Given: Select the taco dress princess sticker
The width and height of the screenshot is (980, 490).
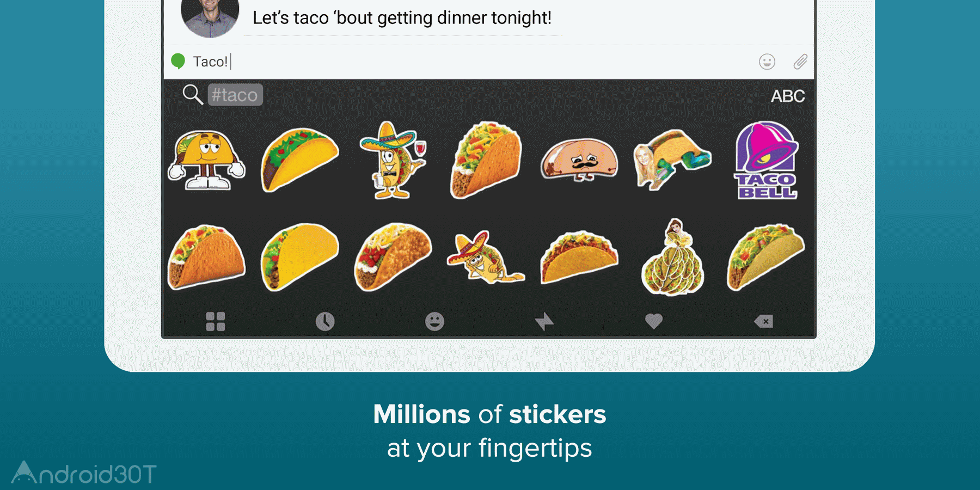Looking at the screenshot, I should tap(673, 258).
